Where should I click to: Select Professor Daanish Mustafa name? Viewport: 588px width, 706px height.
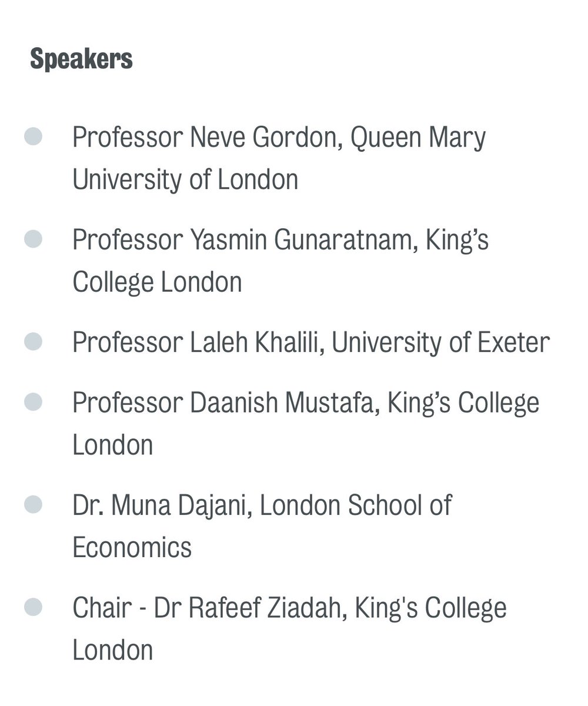tap(226, 404)
